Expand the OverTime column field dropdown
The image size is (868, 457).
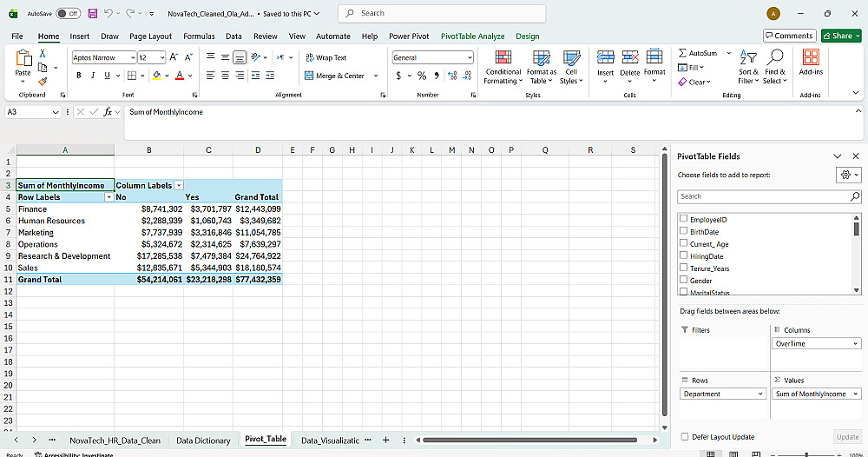pos(855,343)
